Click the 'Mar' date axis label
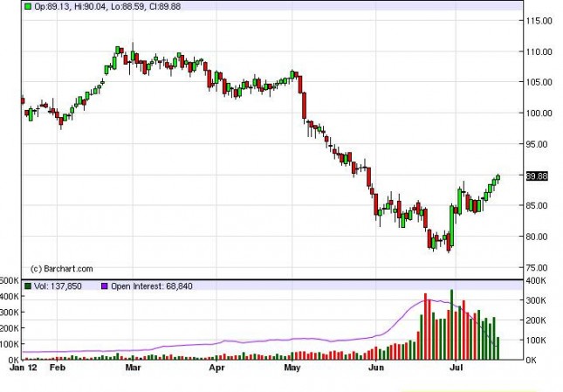Viewport: 563px width, 392px height. [x=134, y=368]
